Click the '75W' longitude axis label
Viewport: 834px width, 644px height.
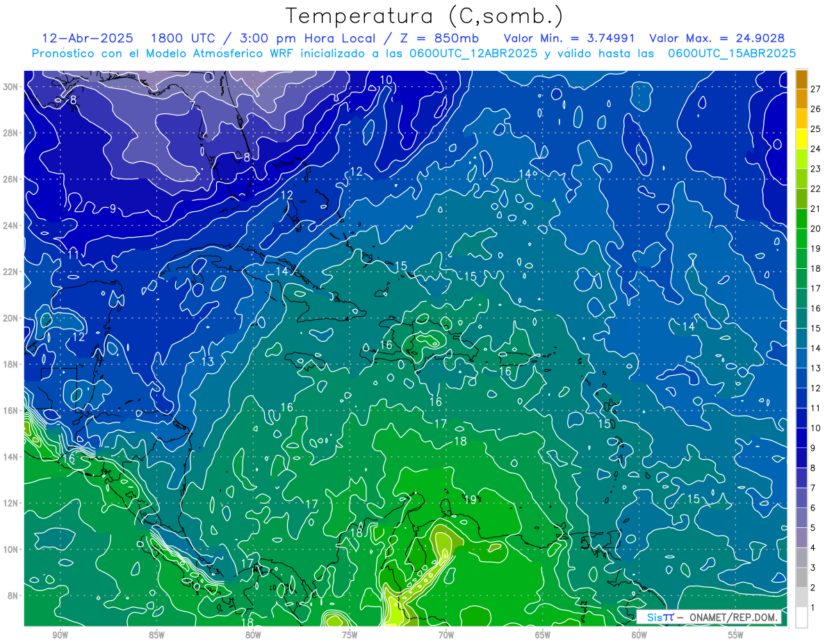click(350, 635)
